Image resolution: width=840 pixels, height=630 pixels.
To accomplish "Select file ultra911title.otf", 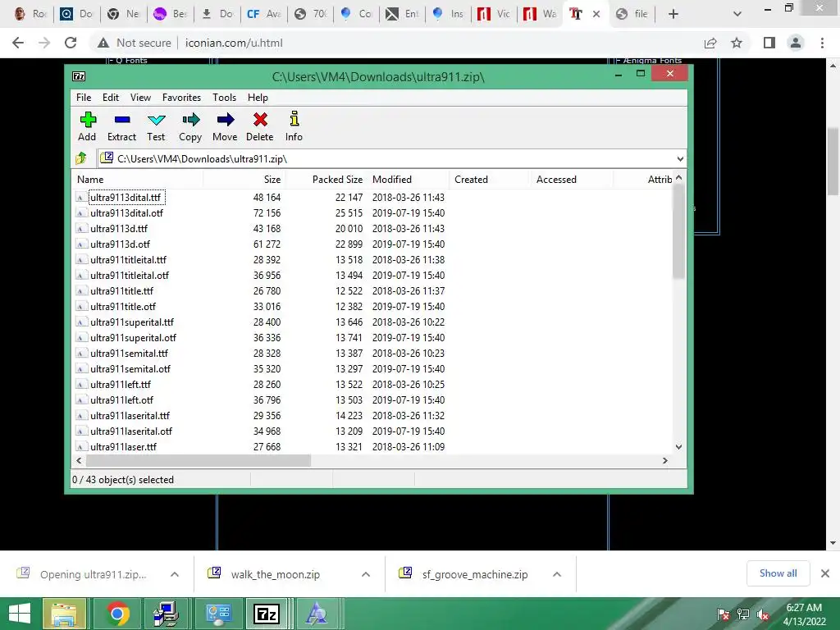I will click(x=123, y=307).
